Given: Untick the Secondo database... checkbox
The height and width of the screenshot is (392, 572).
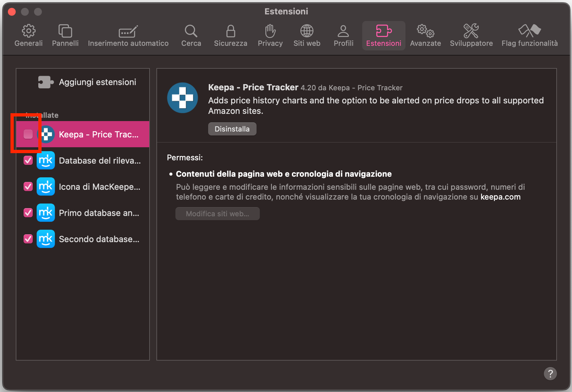Looking at the screenshot, I should [28, 239].
